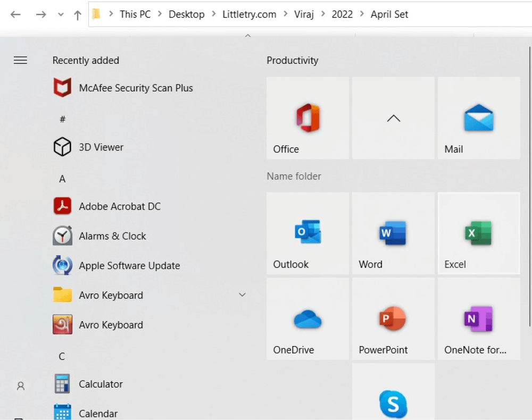Viewport: 532px width, 420px height.
Task: Open the PowerPoint tile
Action: (393, 318)
